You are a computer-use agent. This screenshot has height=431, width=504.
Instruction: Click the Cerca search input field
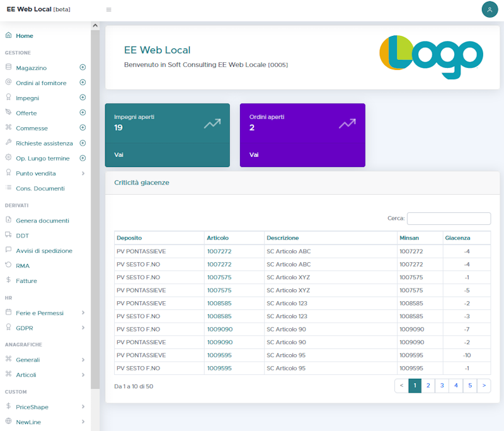(449, 219)
